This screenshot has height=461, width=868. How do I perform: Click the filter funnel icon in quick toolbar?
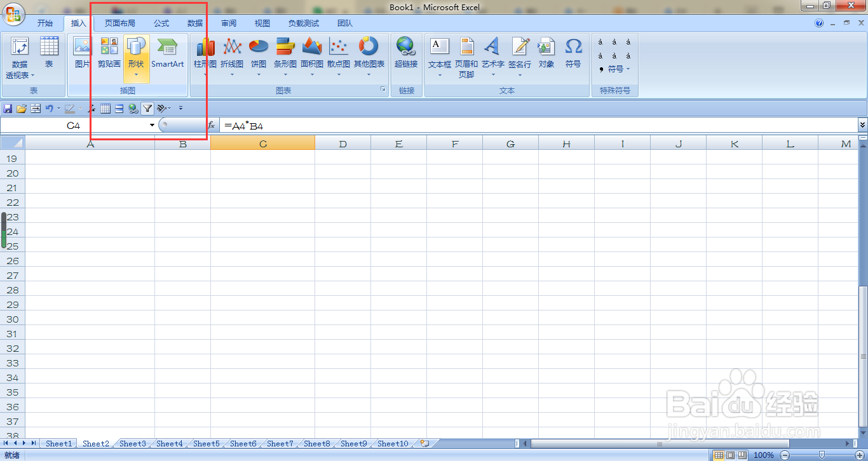(147, 109)
